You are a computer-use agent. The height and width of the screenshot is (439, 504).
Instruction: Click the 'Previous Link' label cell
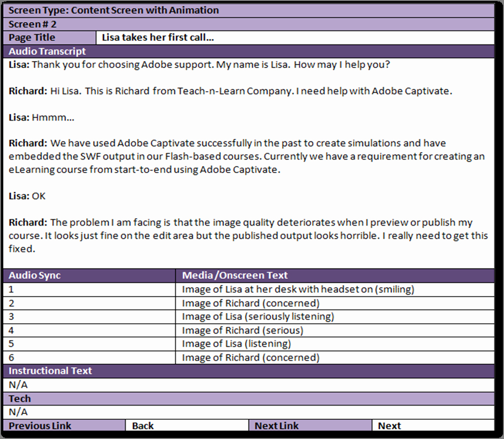click(x=64, y=426)
